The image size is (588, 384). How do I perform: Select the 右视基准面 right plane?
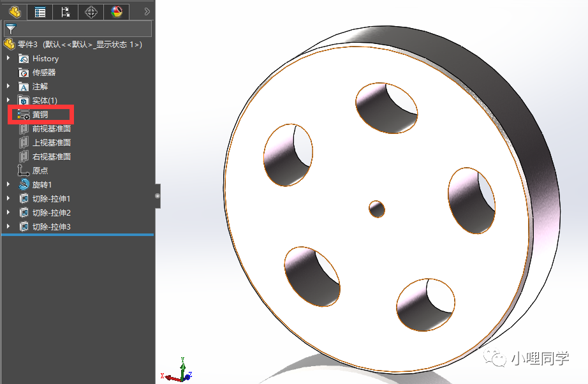click(52, 156)
